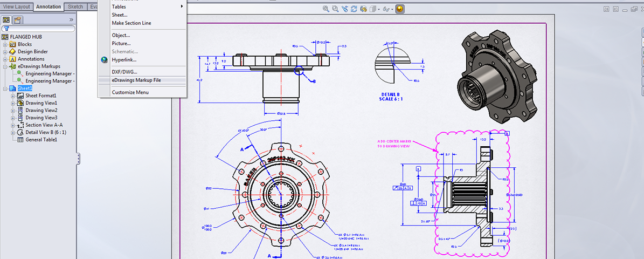Switch to the View Layout tab
The height and width of the screenshot is (259, 644).
point(17,7)
